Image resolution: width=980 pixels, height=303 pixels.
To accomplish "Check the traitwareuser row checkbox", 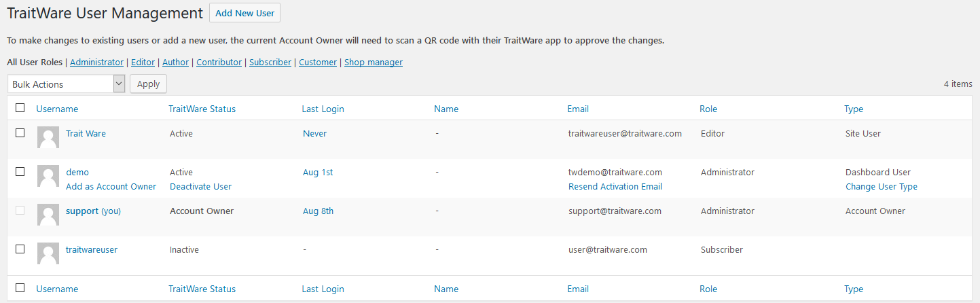I will click(x=20, y=249).
